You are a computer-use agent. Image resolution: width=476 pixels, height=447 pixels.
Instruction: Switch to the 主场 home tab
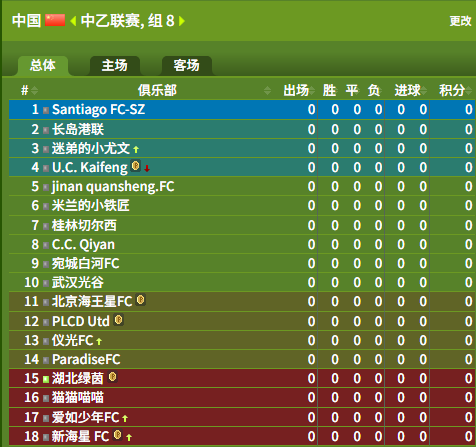point(115,65)
